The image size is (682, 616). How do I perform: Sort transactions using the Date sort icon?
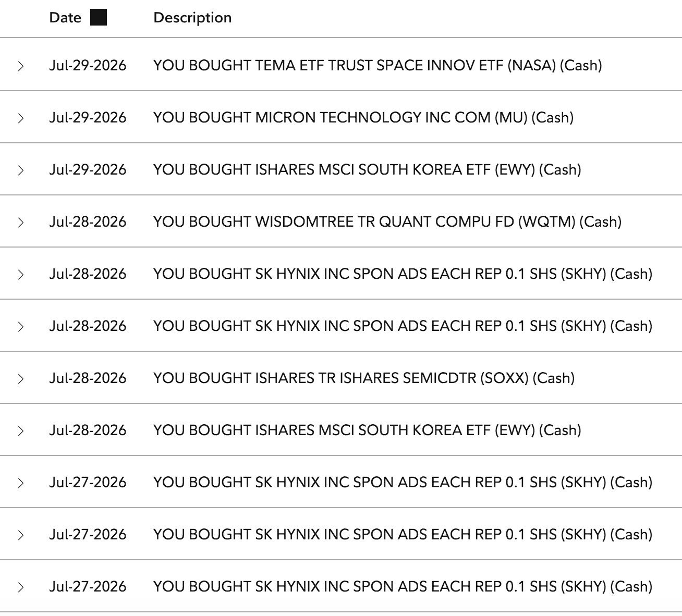tap(99, 18)
